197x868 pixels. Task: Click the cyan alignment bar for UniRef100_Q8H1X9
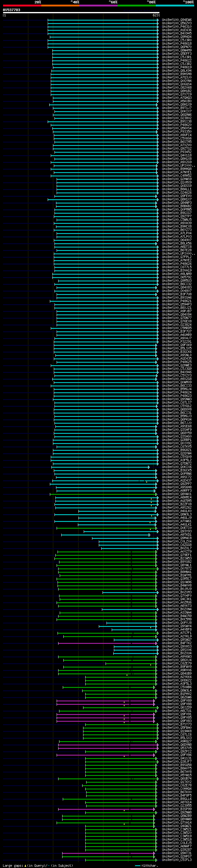point(104,104)
